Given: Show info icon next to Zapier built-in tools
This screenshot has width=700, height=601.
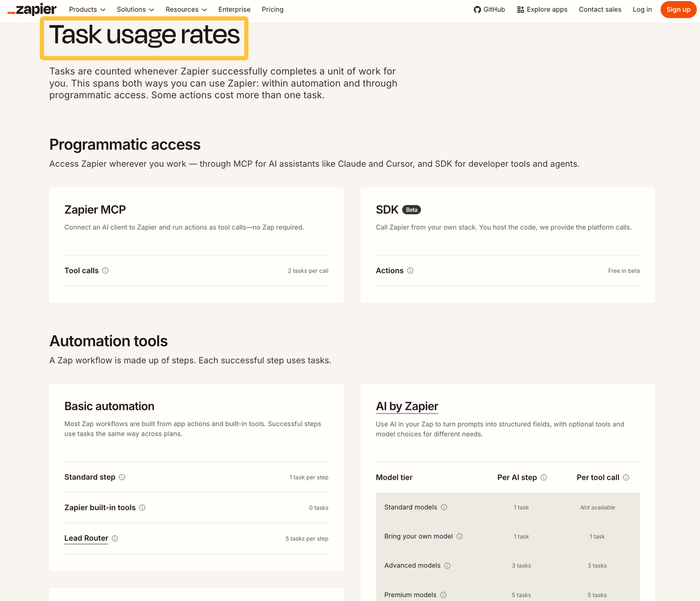Looking at the screenshot, I should pos(142,507).
